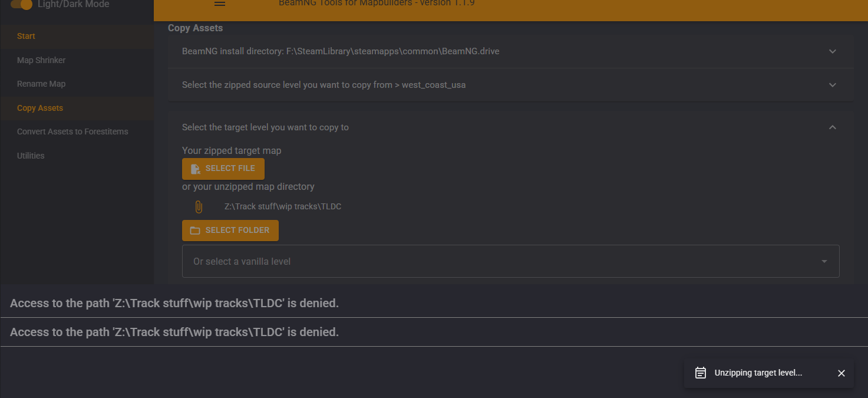Click the 'Or select a vanilla level' field

coord(495,261)
